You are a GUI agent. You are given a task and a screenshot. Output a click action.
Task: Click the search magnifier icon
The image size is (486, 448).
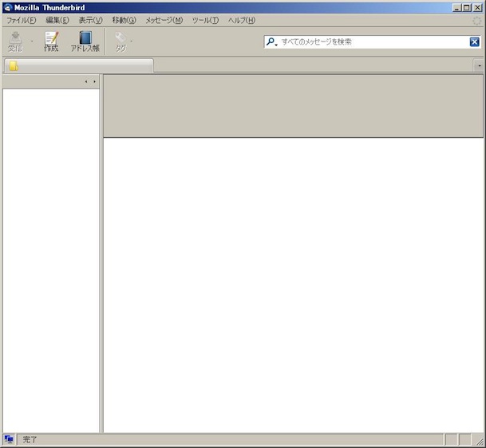(x=271, y=42)
